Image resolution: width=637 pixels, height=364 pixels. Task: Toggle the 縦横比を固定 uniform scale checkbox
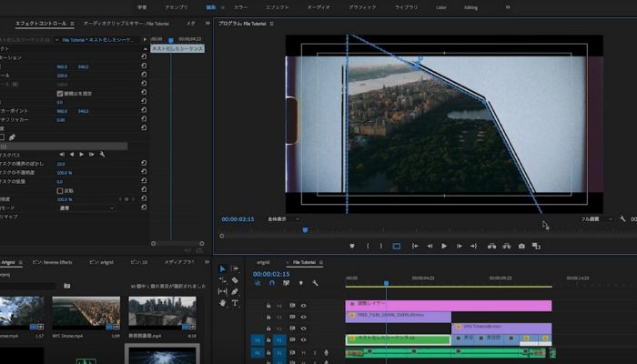(60, 93)
